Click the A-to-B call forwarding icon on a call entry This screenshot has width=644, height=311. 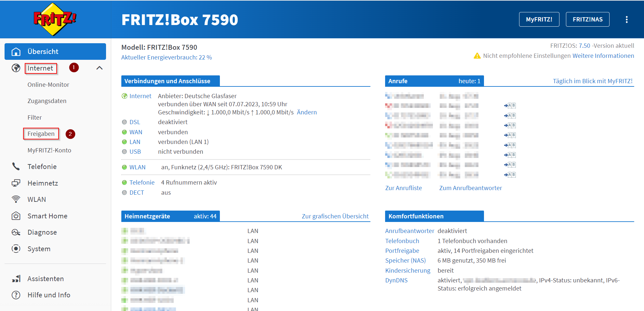click(x=510, y=105)
